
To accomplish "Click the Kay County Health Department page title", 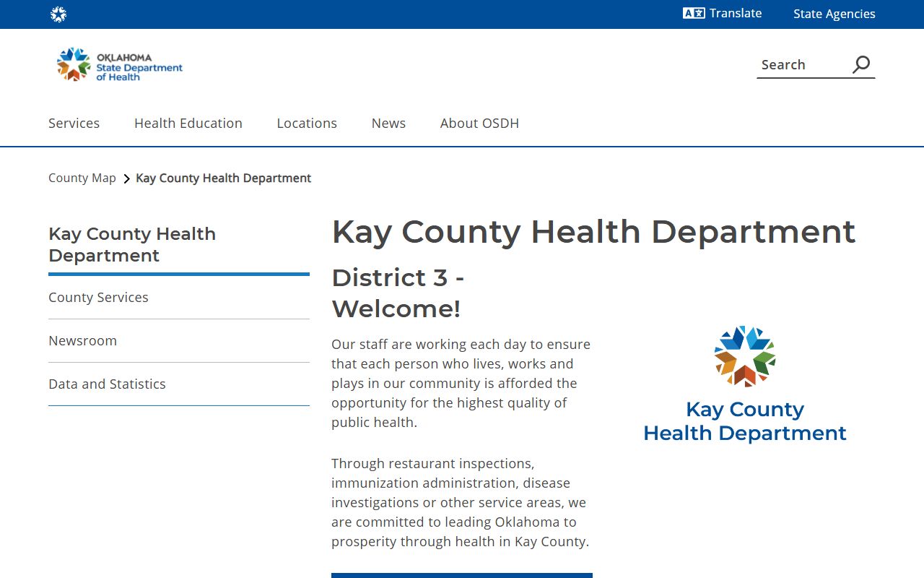I will click(593, 232).
